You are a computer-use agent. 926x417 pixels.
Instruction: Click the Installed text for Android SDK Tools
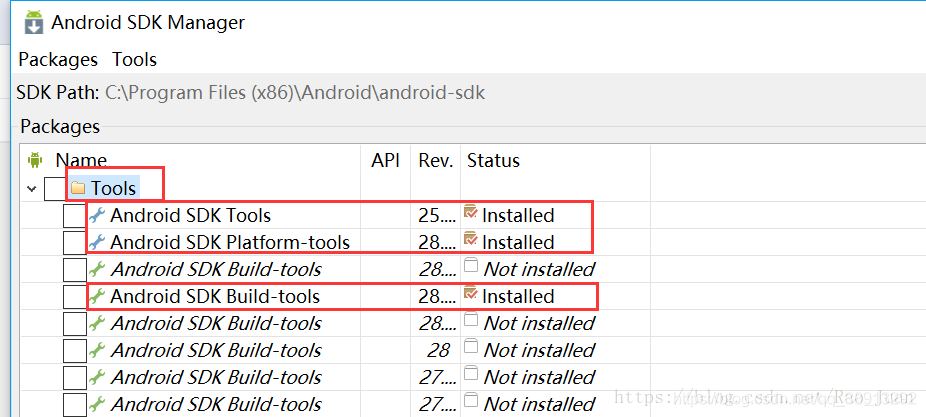point(518,216)
